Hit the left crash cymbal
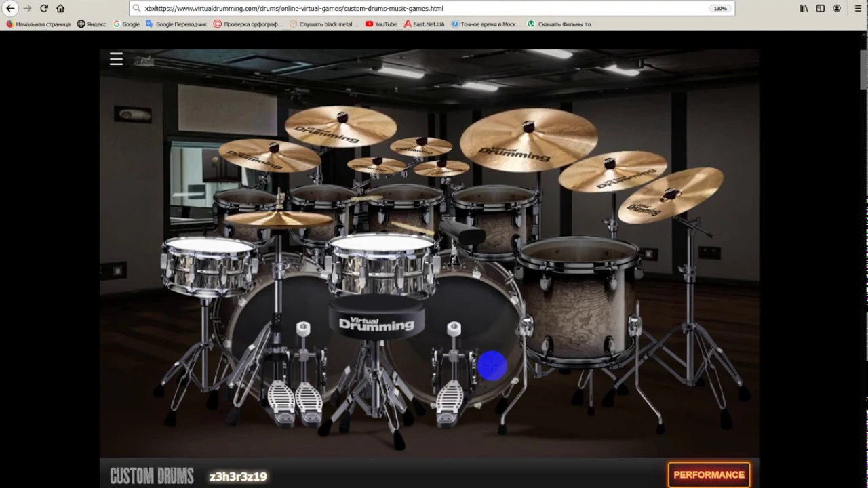The width and height of the screenshot is (868, 488). (270, 155)
